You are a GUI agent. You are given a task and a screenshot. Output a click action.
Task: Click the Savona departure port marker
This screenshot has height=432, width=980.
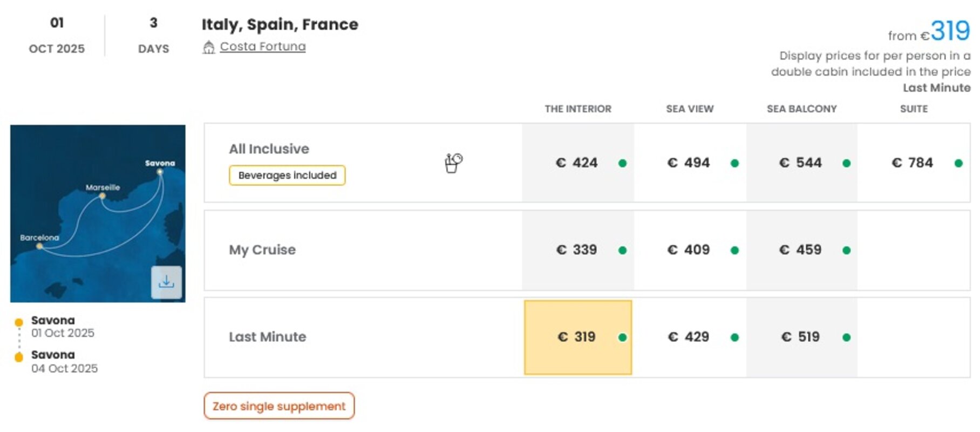(19, 322)
